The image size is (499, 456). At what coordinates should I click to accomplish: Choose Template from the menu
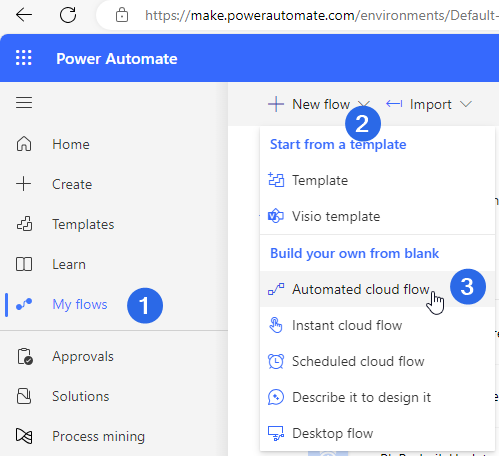point(320,180)
